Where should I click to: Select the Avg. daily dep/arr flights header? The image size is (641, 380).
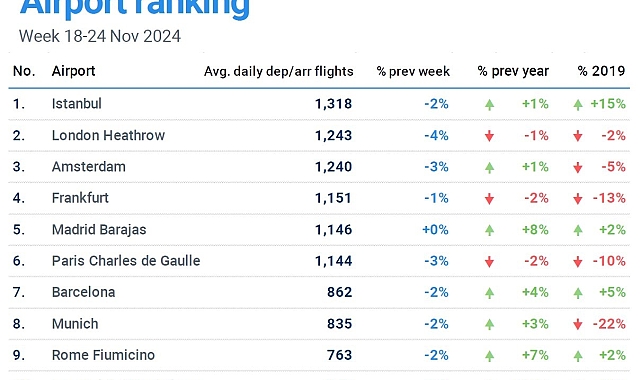pyautogui.click(x=278, y=72)
